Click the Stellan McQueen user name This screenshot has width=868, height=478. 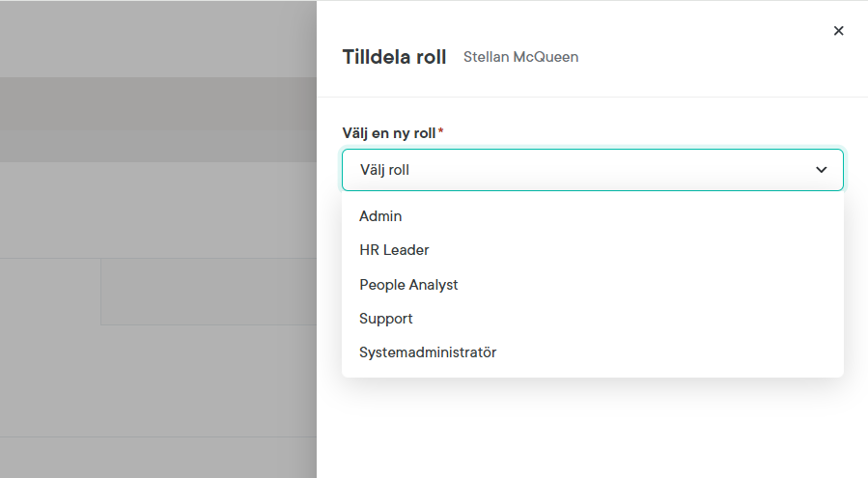(x=520, y=57)
